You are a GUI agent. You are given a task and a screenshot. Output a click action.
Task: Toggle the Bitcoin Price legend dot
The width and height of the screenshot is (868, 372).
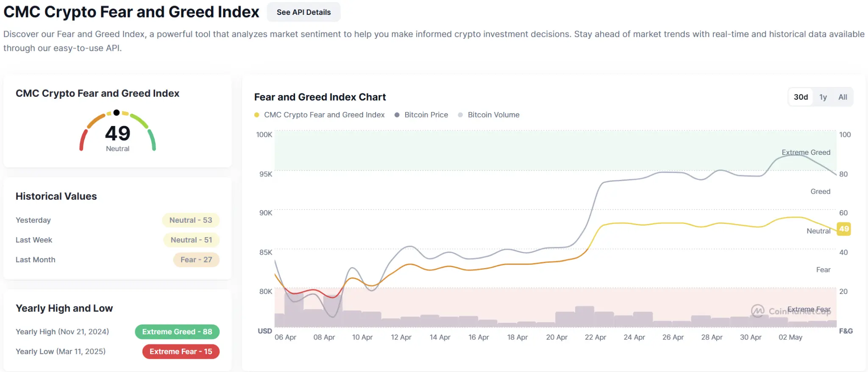pos(397,115)
